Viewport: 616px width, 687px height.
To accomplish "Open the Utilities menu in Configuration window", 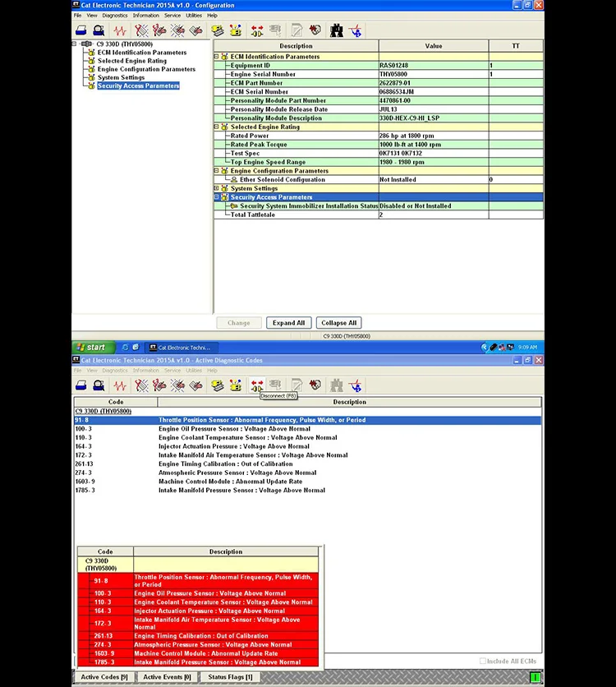I will 194,16.
